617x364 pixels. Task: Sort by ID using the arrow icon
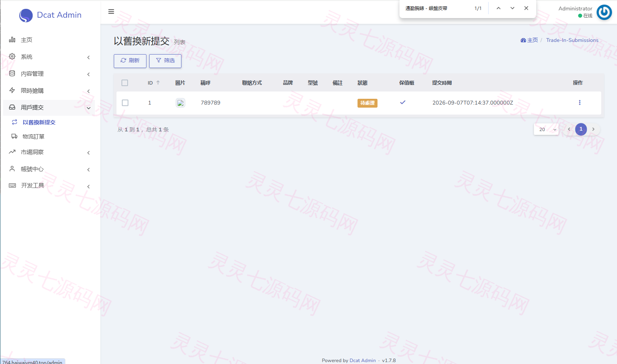point(158,83)
